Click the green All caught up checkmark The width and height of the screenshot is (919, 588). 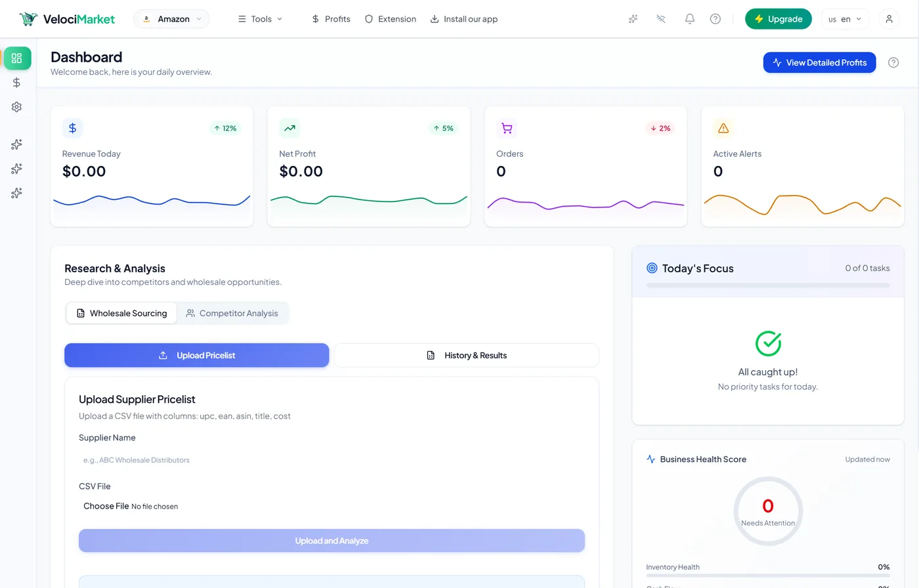click(x=768, y=343)
